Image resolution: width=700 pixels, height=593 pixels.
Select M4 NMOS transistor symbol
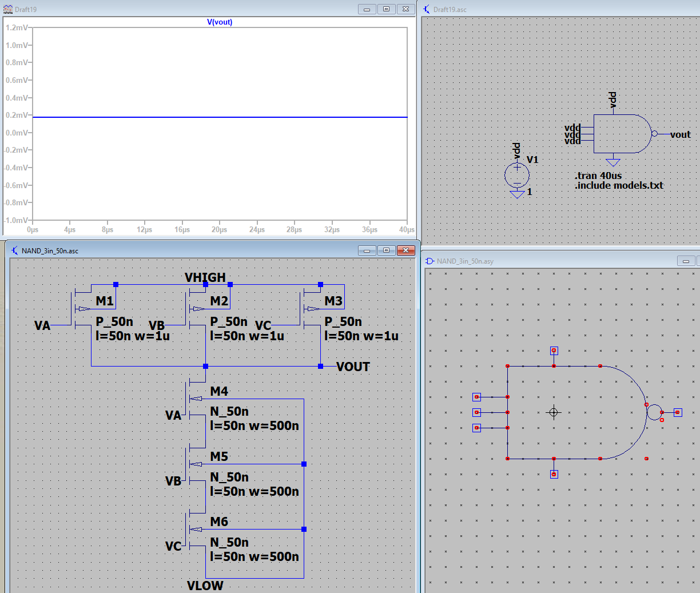point(196,399)
